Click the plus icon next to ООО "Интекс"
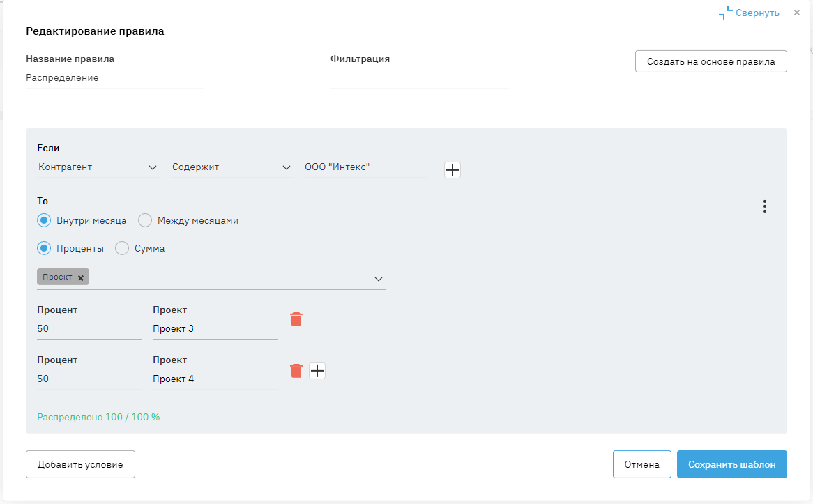This screenshot has width=813, height=504. [x=453, y=169]
